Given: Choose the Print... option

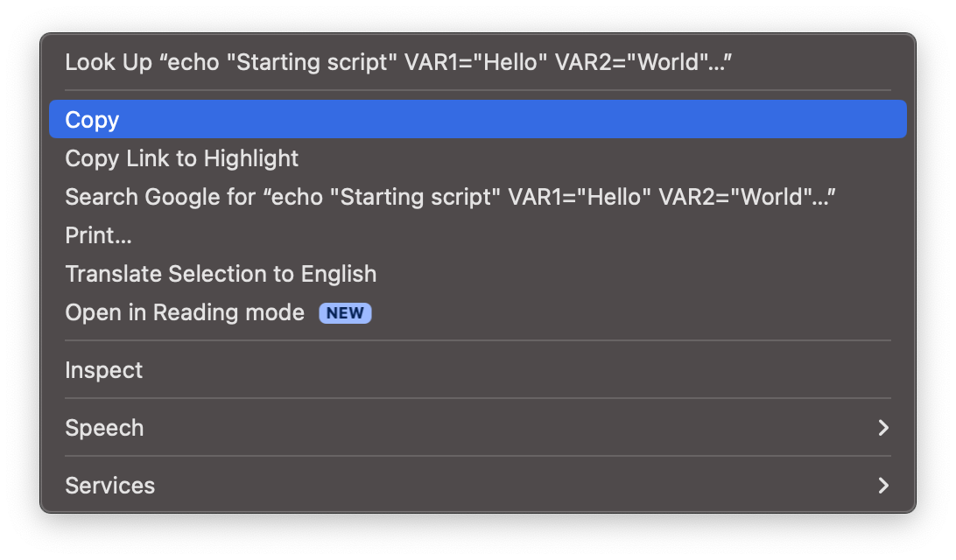Looking at the screenshot, I should [x=98, y=235].
